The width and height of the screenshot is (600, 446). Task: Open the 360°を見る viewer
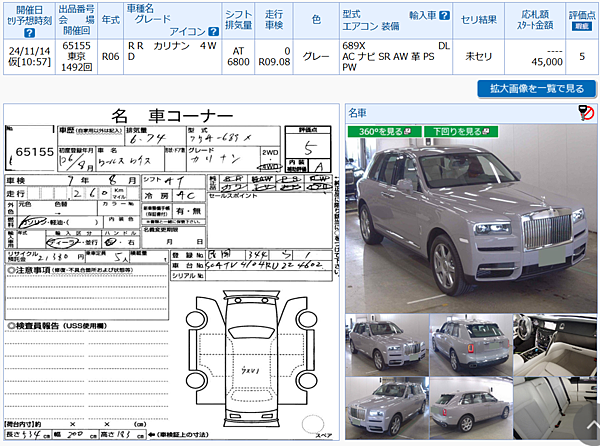[385, 132]
